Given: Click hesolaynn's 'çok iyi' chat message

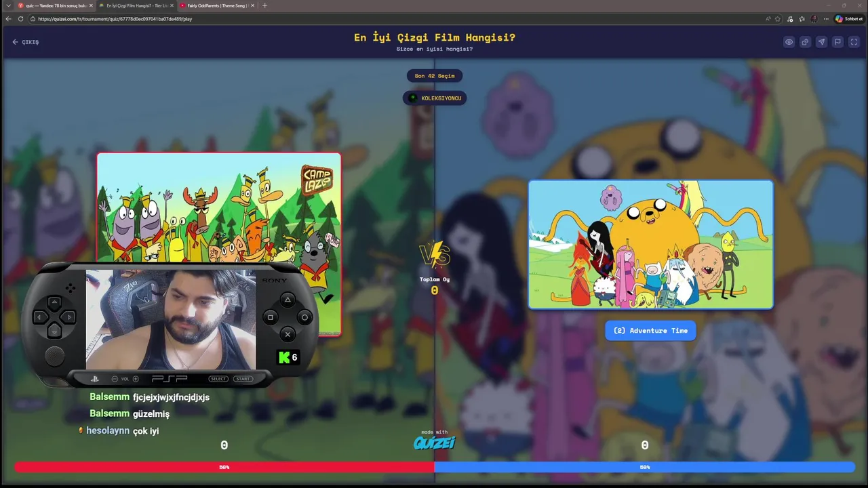Looking at the screenshot, I should pyautogui.click(x=146, y=431).
